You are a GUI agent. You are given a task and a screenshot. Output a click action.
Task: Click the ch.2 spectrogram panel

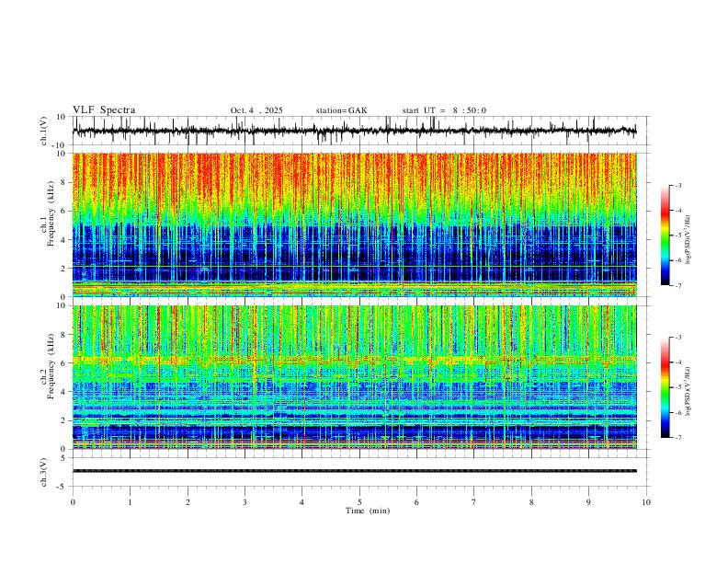(x=354, y=377)
